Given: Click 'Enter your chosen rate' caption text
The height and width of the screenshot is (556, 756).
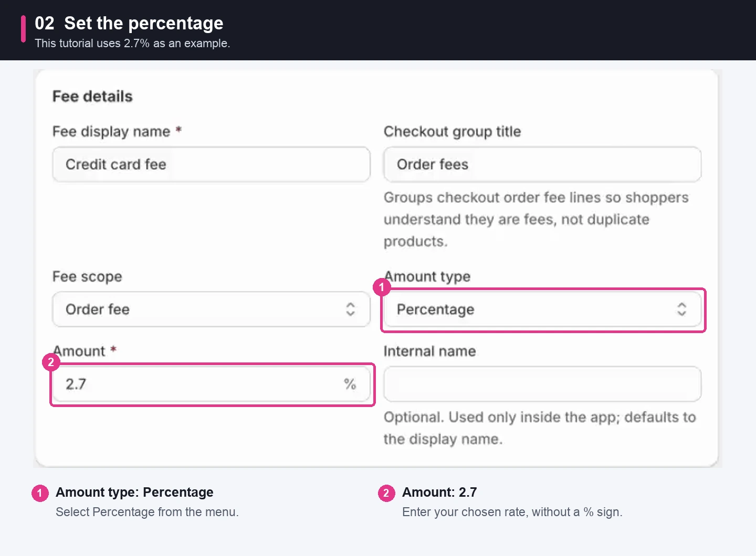Looking at the screenshot, I should tap(512, 512).
